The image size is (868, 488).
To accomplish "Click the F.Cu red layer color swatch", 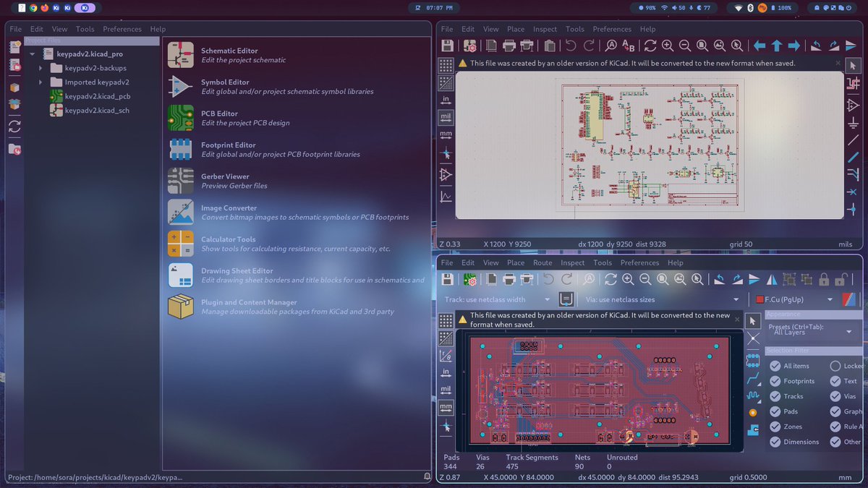I will [x=759, y=299].
